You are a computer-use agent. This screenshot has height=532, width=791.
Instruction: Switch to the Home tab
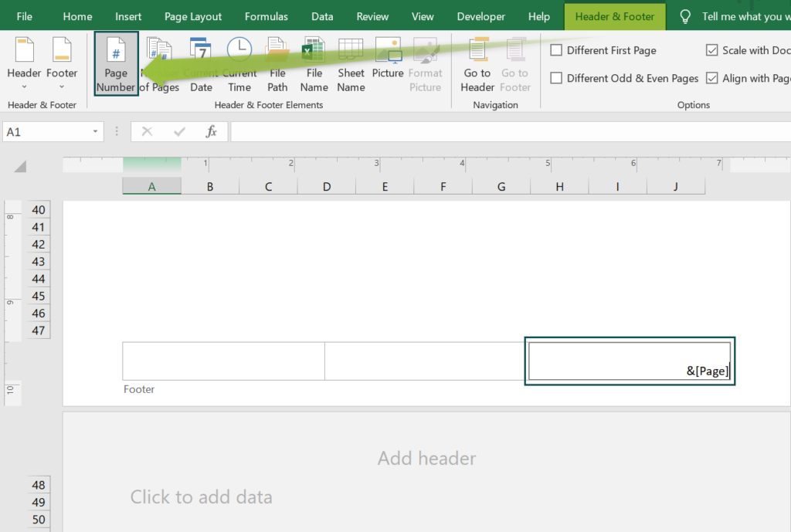pos(77,16)
